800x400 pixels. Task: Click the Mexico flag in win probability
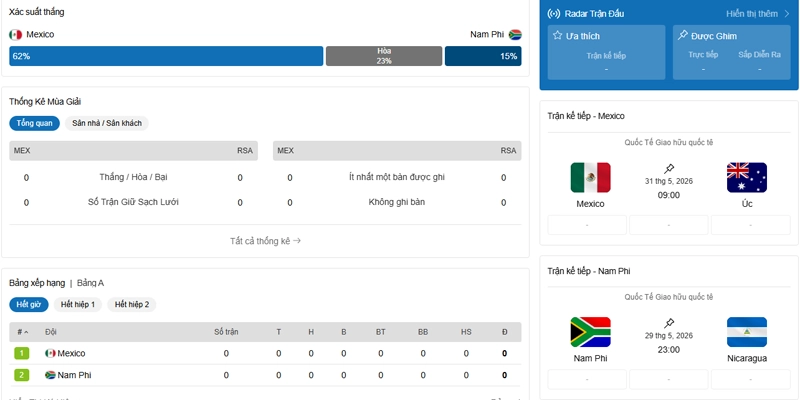click(x=15, y=35)
